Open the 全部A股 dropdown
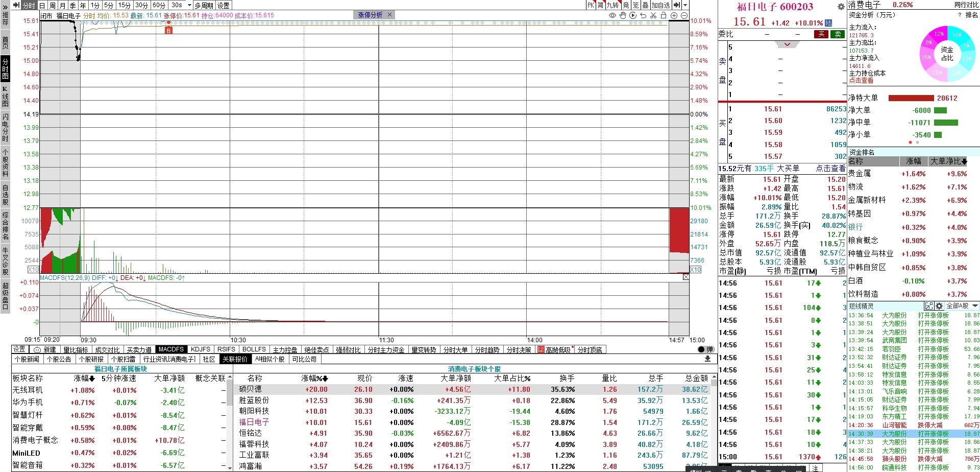The width and height of the screenshot is (980, 472). click(963, 306)
